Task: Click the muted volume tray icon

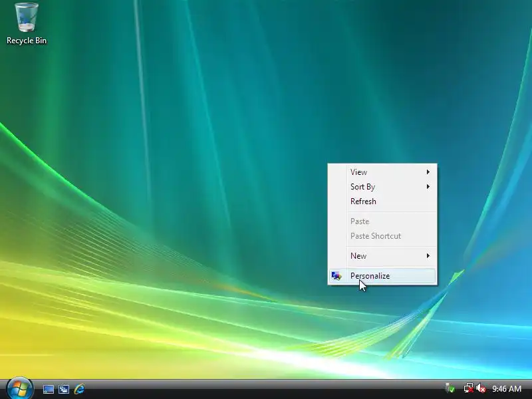Action: [480, 388]
